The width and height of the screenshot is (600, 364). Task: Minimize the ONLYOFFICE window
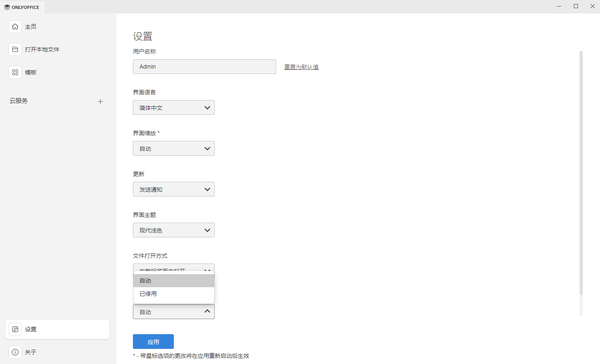click(559, 7)
